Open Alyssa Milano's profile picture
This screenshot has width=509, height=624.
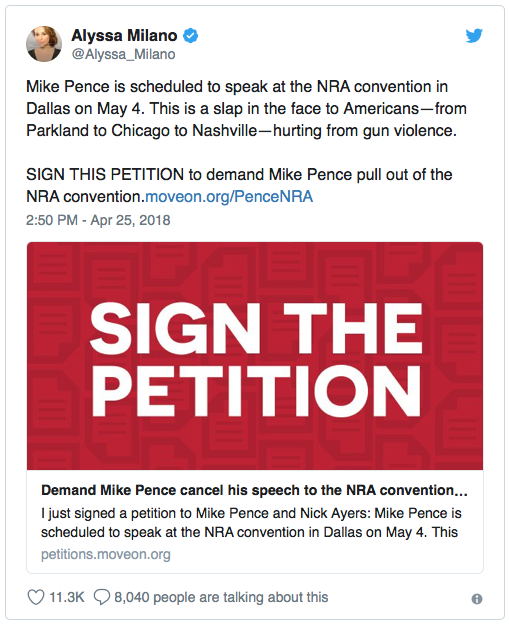44,44
